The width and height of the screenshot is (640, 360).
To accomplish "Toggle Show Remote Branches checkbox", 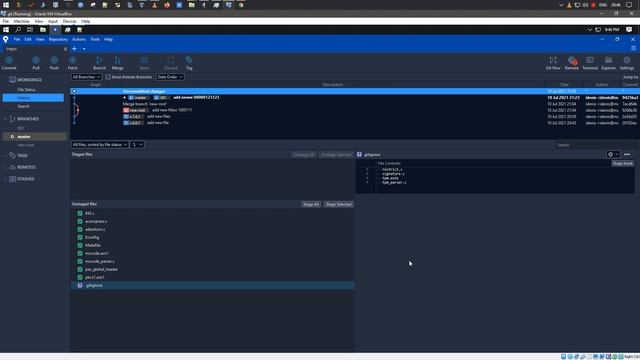I will 108,77.
